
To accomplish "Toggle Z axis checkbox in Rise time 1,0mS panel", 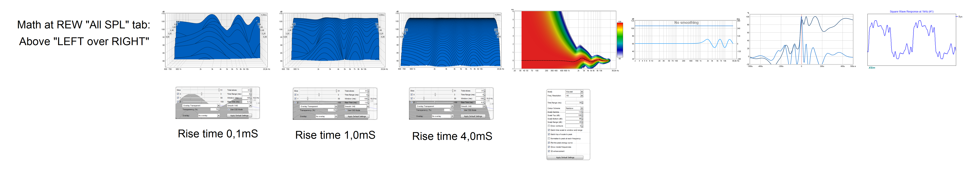I will coord(296,102).
